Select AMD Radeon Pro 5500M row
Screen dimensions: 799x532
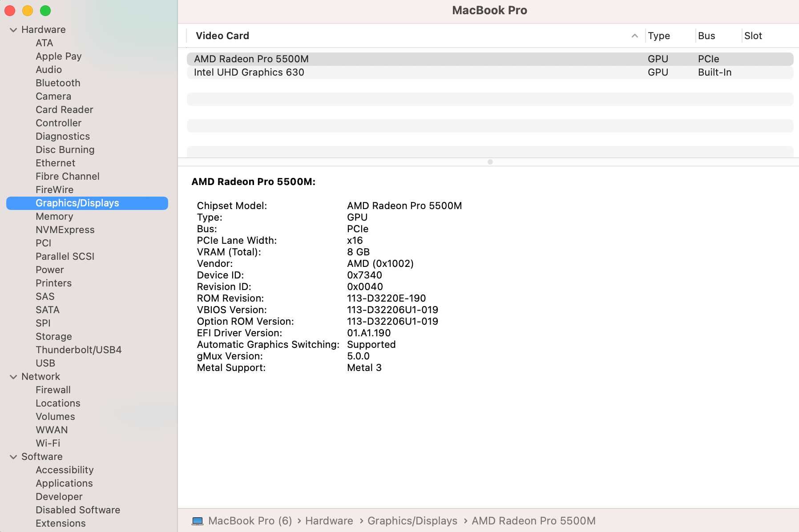490,59
